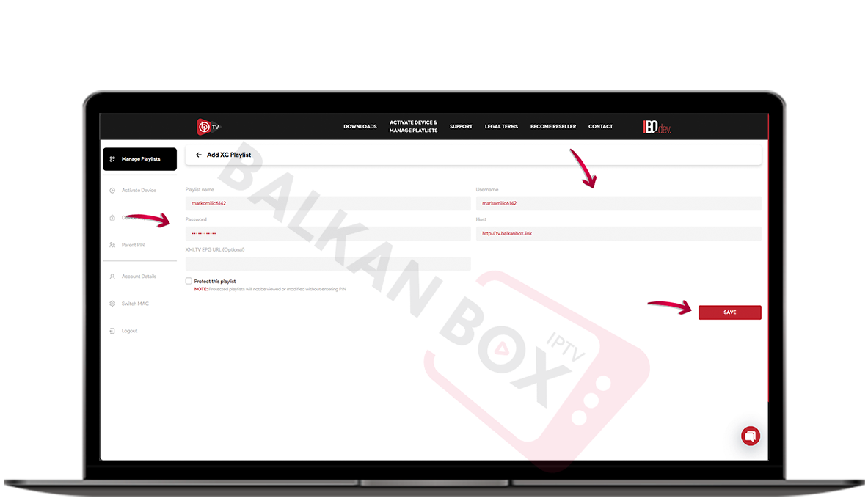Open the Become Reseller link

pos(552,127)
